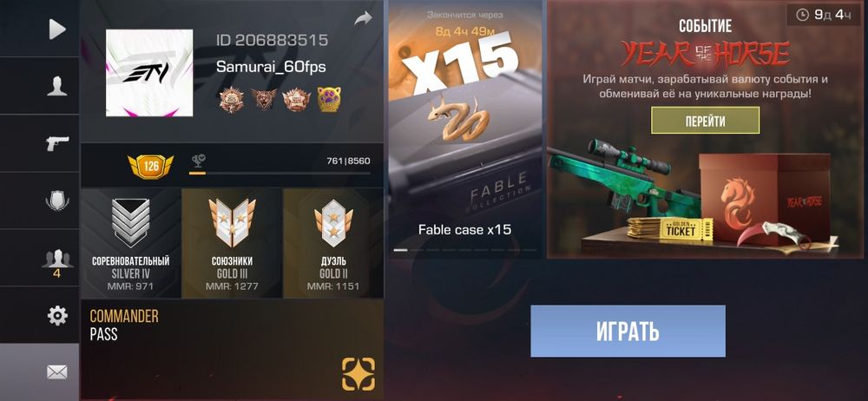
Task: Select the Дуэль Gold II rank tab
Action: tap(333, 243)
